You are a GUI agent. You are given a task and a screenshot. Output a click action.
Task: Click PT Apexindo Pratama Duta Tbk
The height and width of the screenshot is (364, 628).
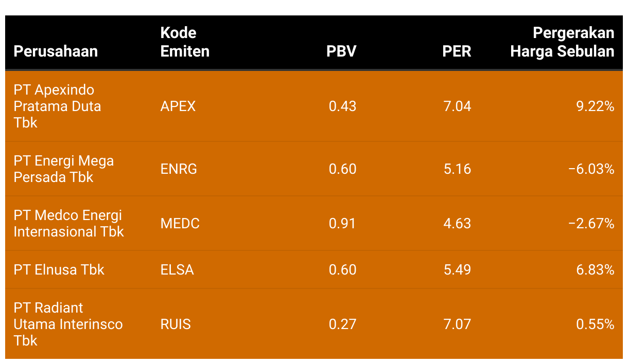(x=57, y=106)
